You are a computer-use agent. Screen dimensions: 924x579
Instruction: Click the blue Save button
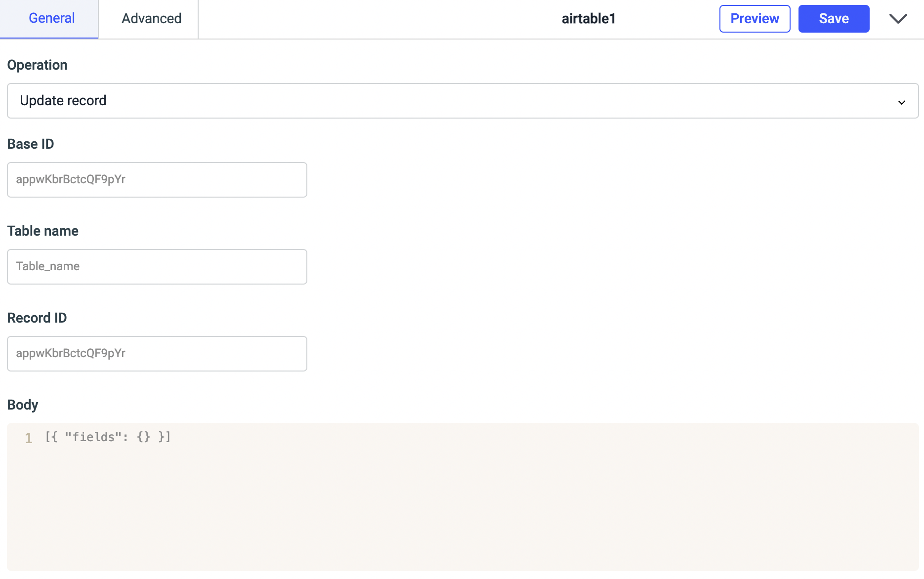pyautogui.click(x=834, y=19)
